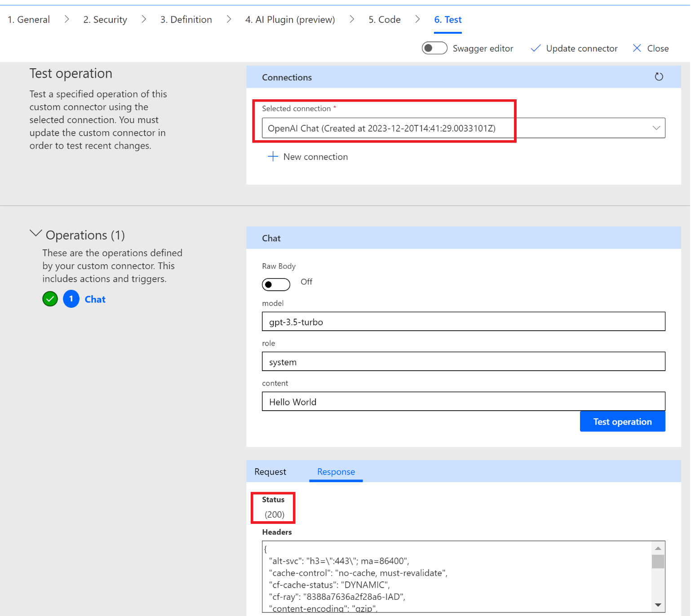Image resolution: width=691 pixels, height=616 pixels.
Task: Go to the 3. Definition step
Action: (x=186, y=19)
